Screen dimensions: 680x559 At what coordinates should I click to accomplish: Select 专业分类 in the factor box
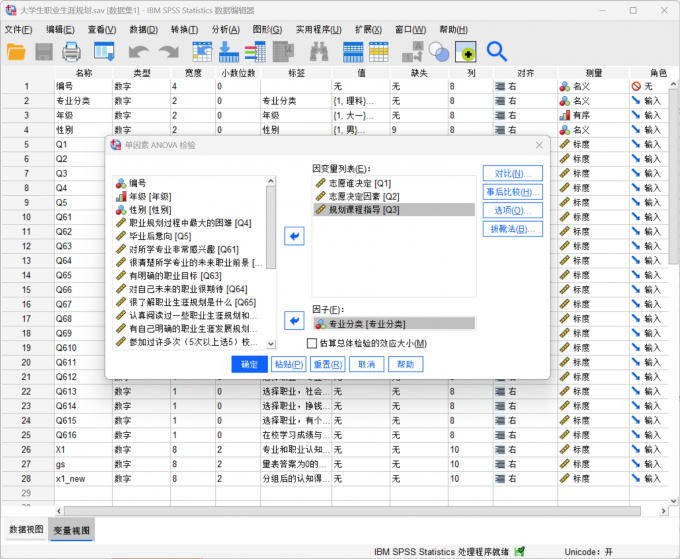394,324
